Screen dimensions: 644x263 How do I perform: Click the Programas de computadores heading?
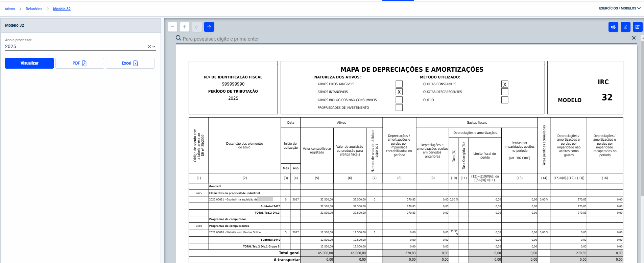coord(229,226)
